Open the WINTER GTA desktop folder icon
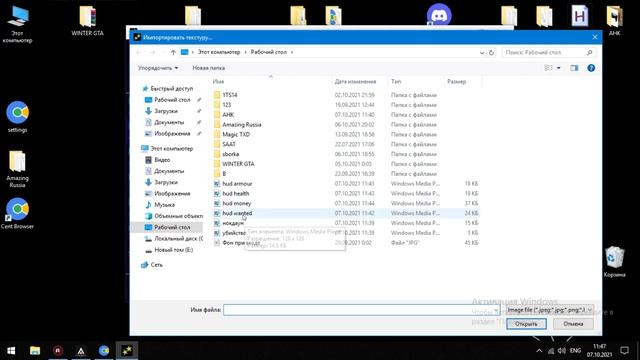Image resolution: width=640 pixels, height=360 pixels. [87, 21]
